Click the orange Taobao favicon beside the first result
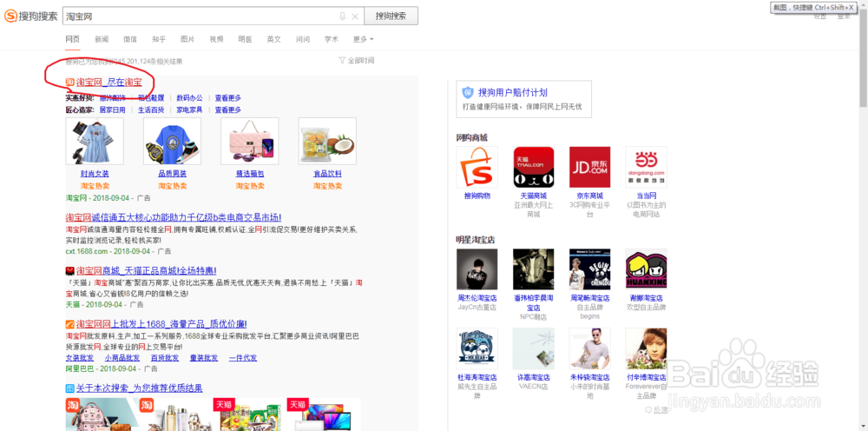 coord(69,83)
